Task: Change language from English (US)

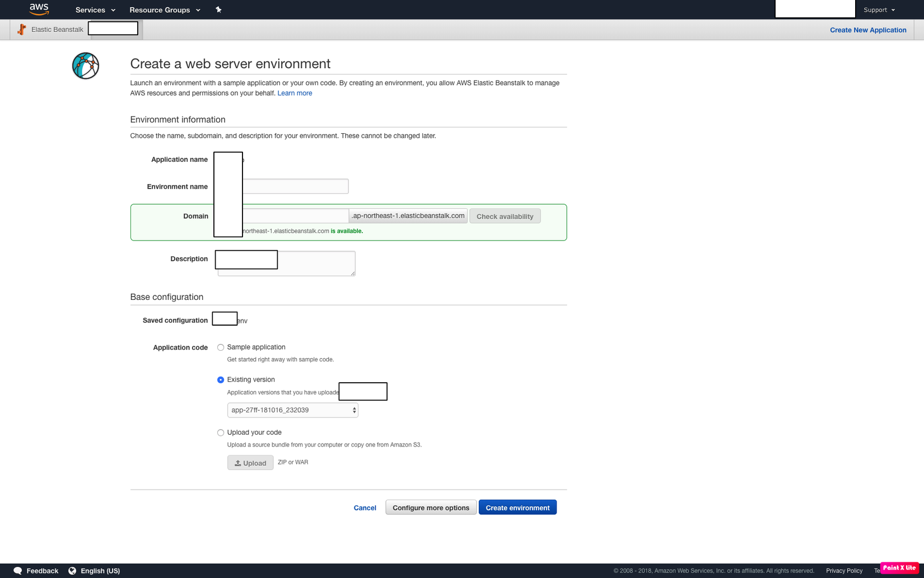Action: 100,571
